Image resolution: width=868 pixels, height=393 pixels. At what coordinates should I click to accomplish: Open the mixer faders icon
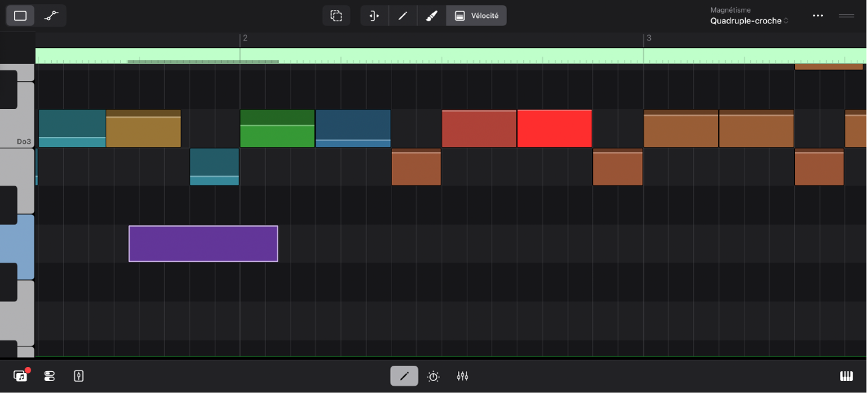463,376
